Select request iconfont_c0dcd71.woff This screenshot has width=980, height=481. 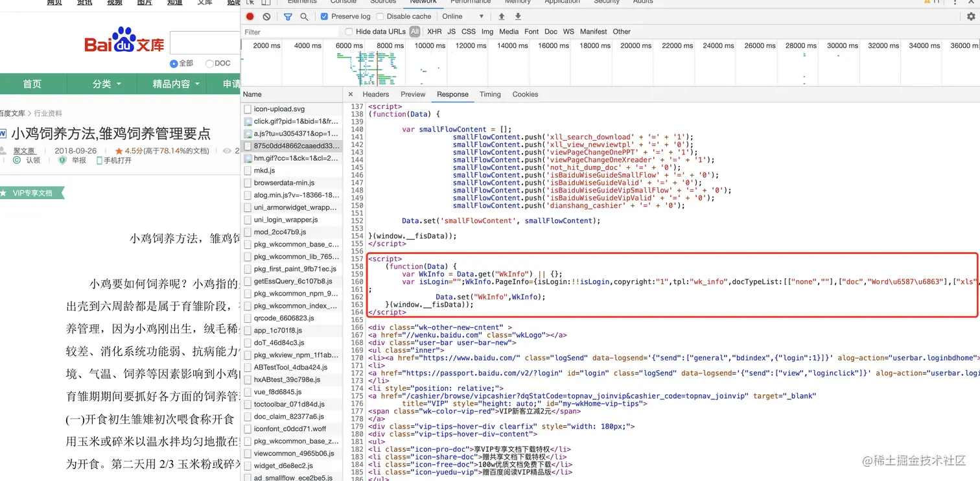[292, 429]
